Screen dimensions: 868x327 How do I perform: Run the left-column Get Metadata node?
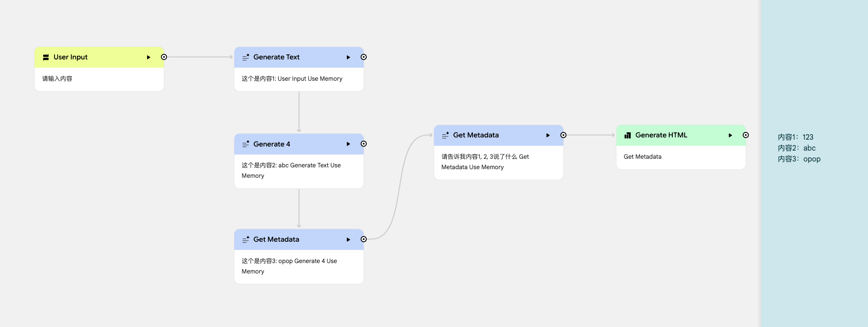[348, 239]
